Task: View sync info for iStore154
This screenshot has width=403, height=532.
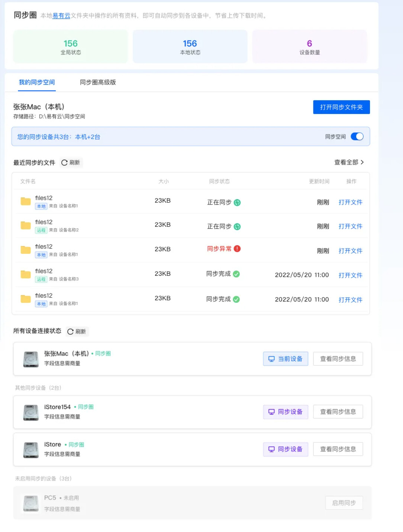Action: click(x=338, y=412)
